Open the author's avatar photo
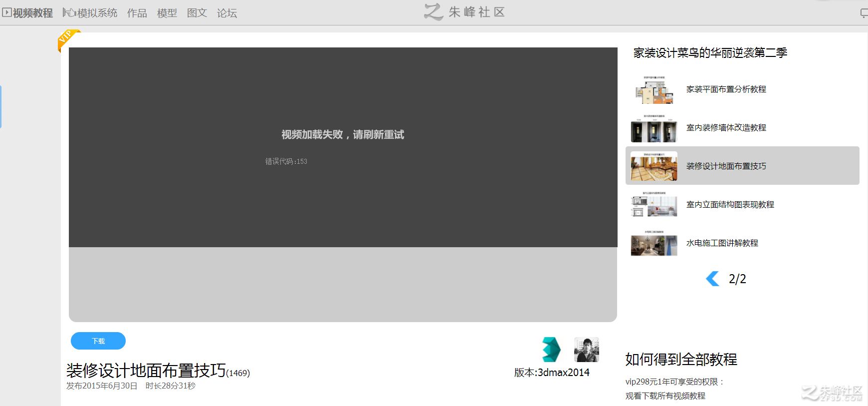868x406 pixels. tap(587, 350)
